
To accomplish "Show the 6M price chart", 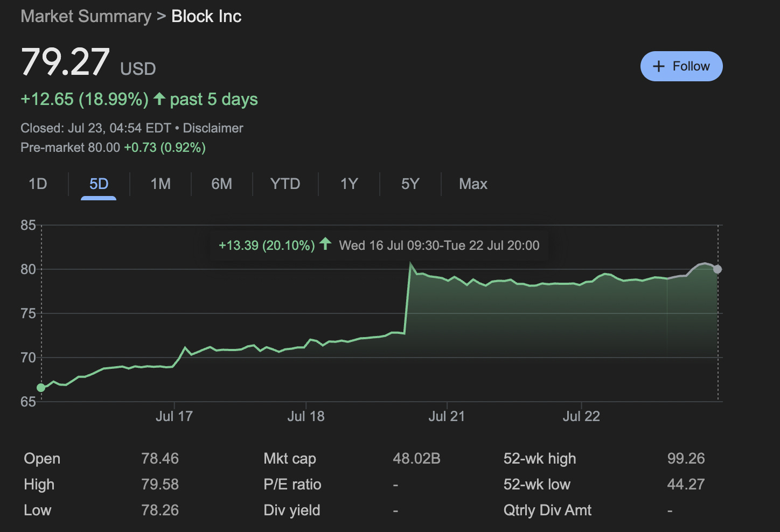I will point(222,184).
